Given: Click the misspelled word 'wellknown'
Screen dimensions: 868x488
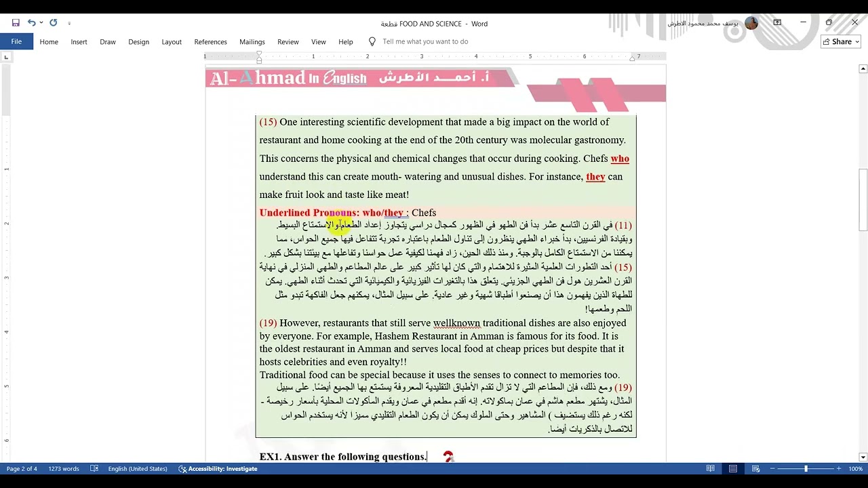Looking at the screenshot, I should (456, 323).
